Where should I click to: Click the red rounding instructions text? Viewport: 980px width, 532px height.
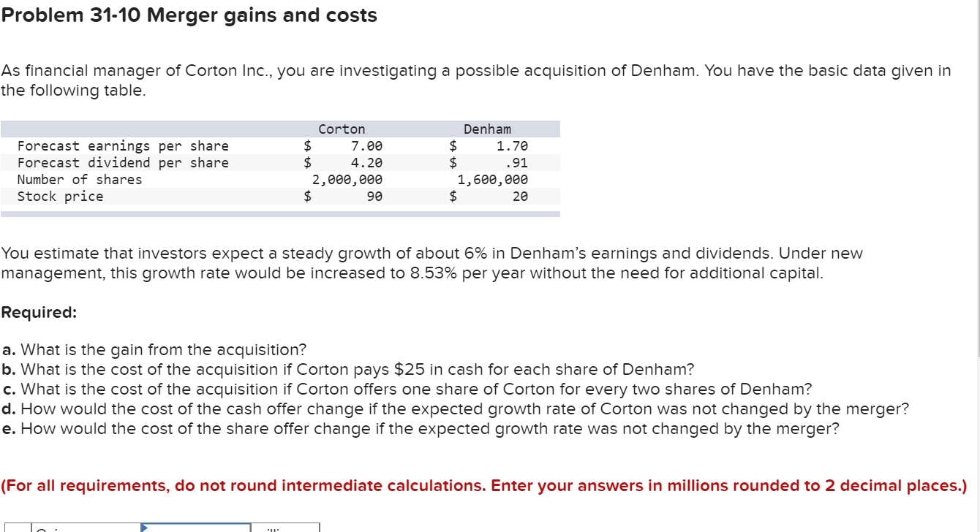pos(484,486)
